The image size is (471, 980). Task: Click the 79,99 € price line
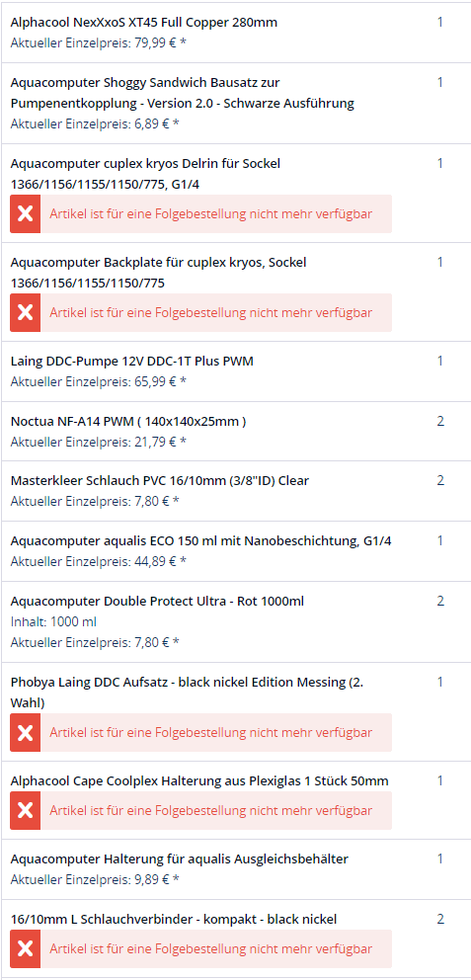99,43
